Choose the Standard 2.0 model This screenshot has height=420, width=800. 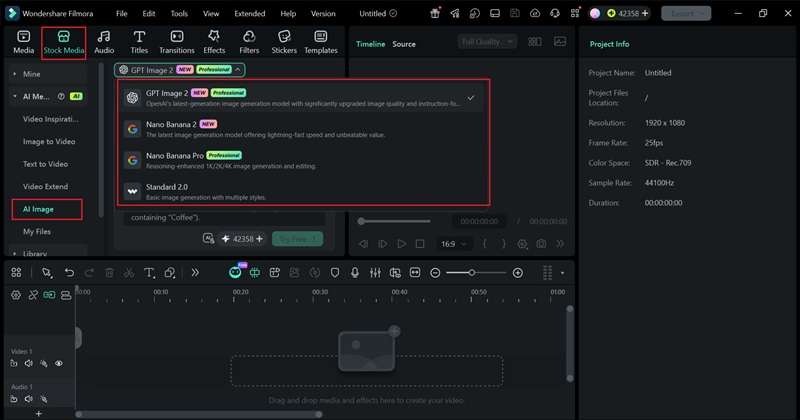coord(303,191)
